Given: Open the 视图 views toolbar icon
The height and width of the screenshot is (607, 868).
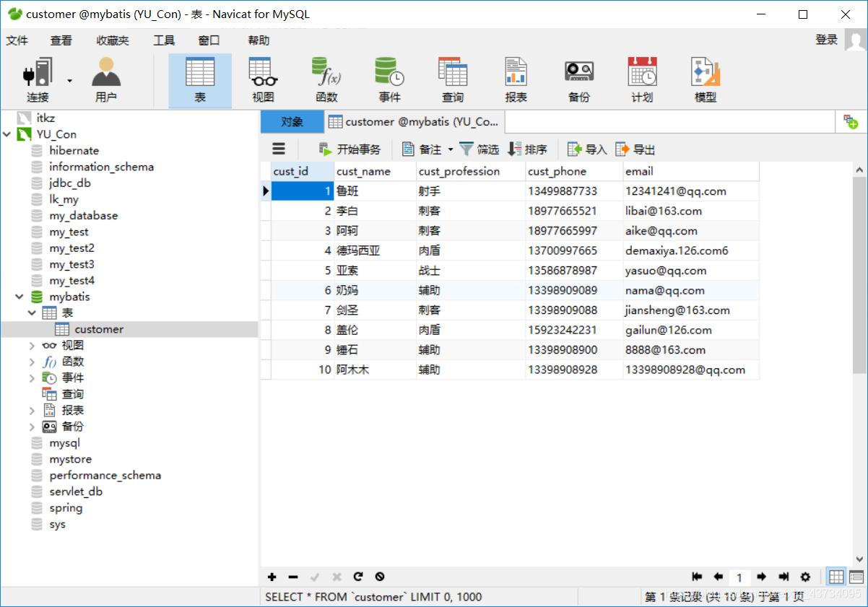Looking at the screenshot, I should pos(264,80).
